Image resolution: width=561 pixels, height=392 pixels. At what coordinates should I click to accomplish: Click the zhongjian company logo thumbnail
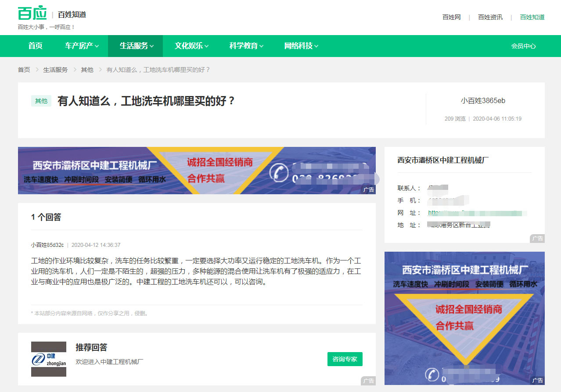(x=49, y=359)
